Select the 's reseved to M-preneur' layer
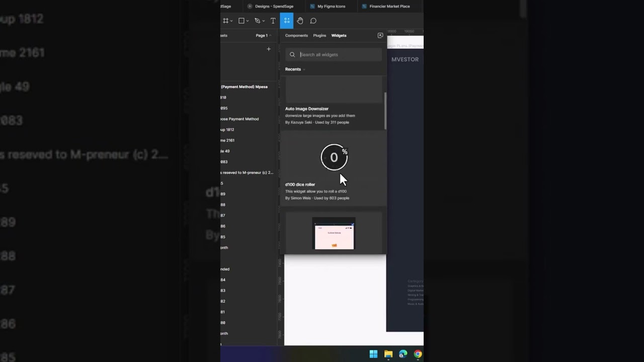Viewport: 644px width, 362px height. pyautogui.click(x=247, y=172)
